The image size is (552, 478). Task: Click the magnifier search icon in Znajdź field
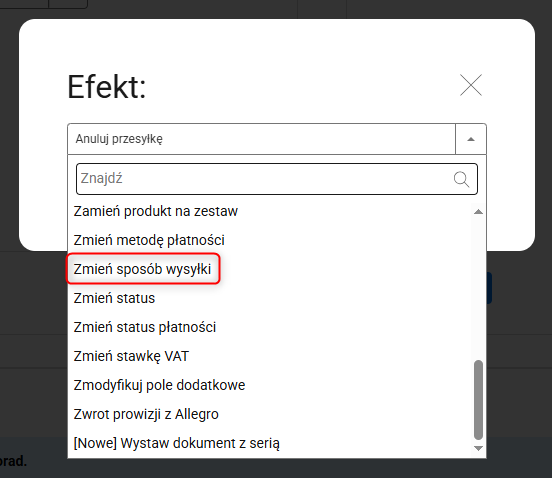461,179
